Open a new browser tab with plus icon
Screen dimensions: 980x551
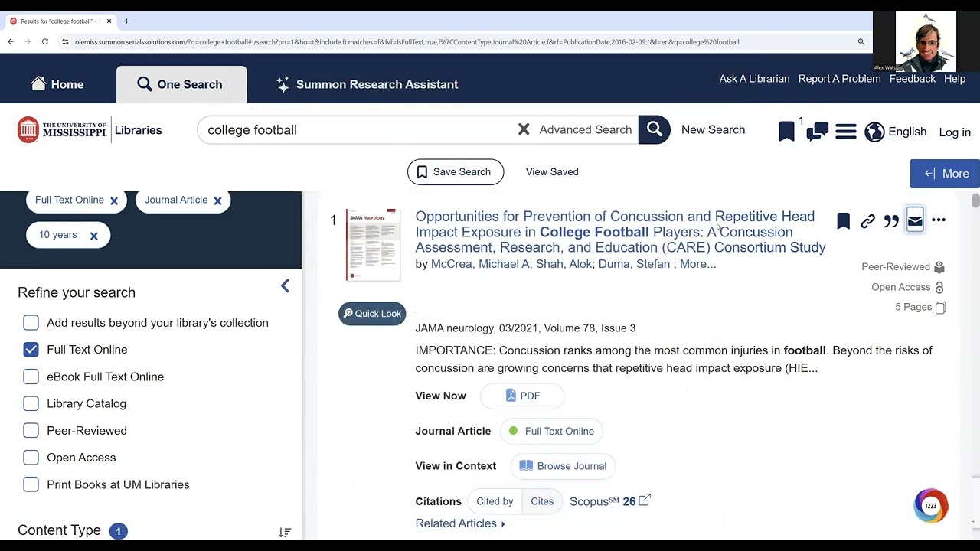click(126, 21)
